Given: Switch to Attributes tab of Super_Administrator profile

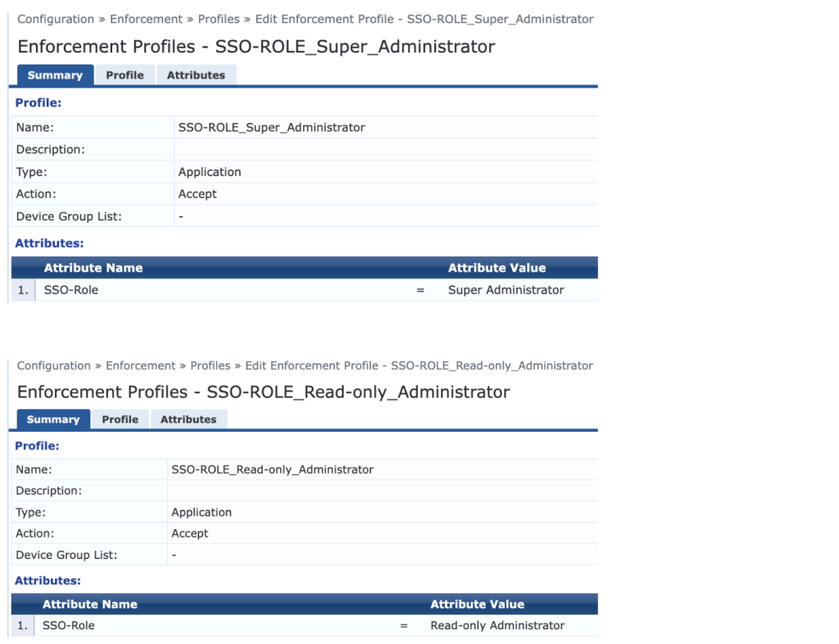Looking at the screenshot, I should coord(196,75).
